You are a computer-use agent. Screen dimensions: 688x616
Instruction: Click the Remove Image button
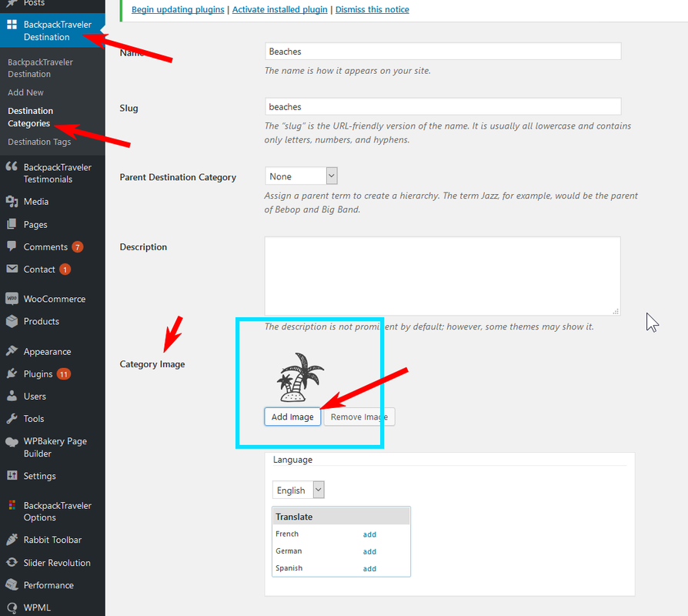(359, 417)
